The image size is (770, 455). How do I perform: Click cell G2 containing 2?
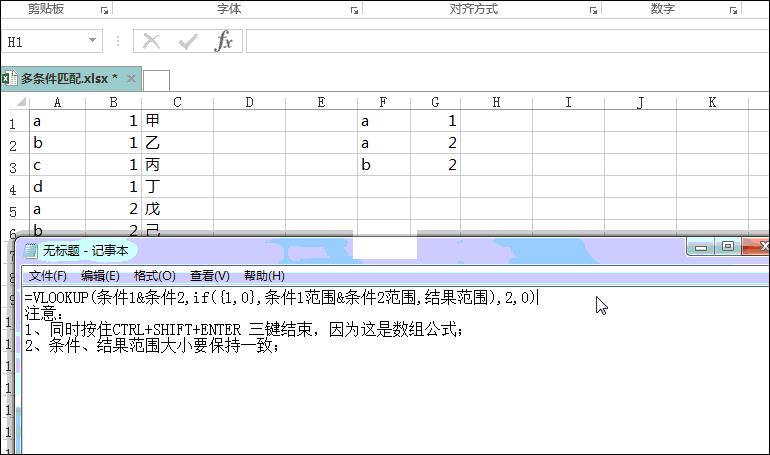[435, 143]
